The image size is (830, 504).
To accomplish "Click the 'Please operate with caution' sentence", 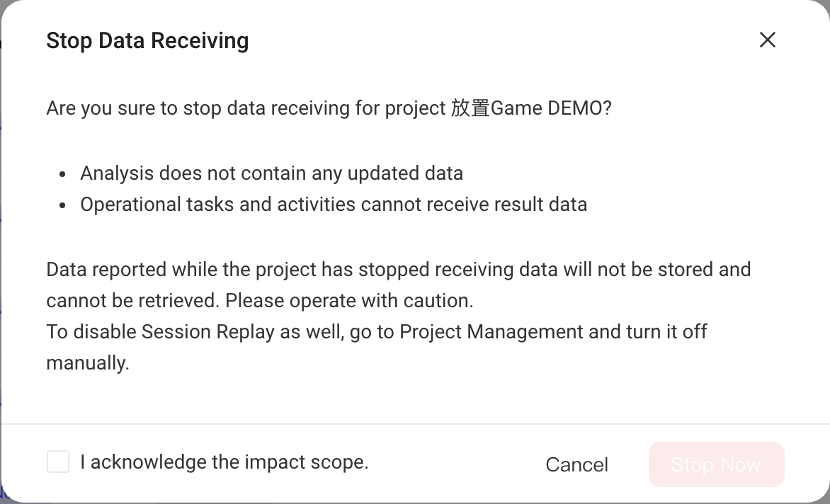I will point(349,301).
